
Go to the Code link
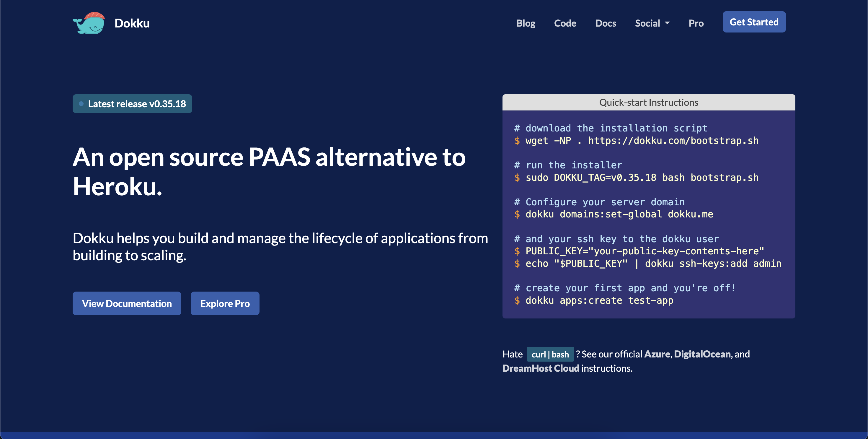[565, 23]
